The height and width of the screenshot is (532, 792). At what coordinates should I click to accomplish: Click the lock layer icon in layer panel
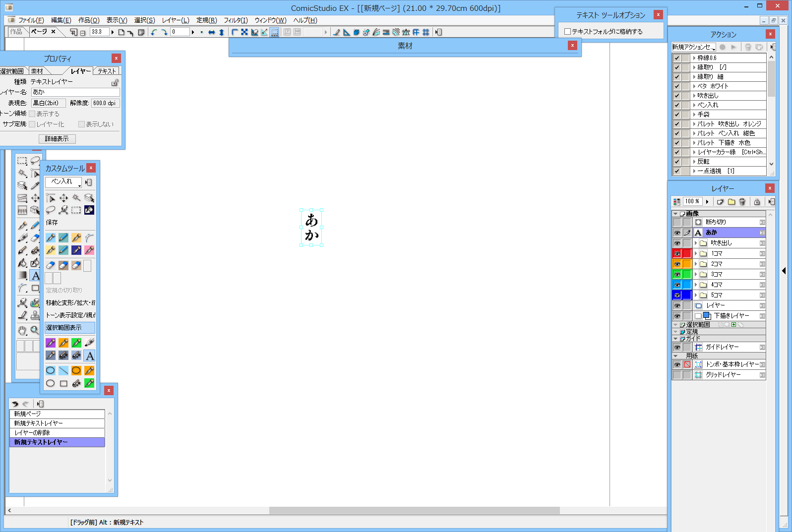point(757,202)
